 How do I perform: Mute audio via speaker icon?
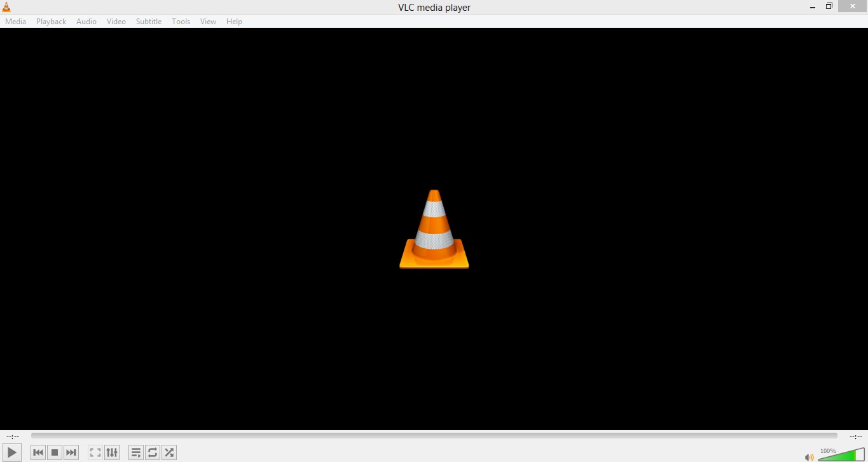[809, 457]
